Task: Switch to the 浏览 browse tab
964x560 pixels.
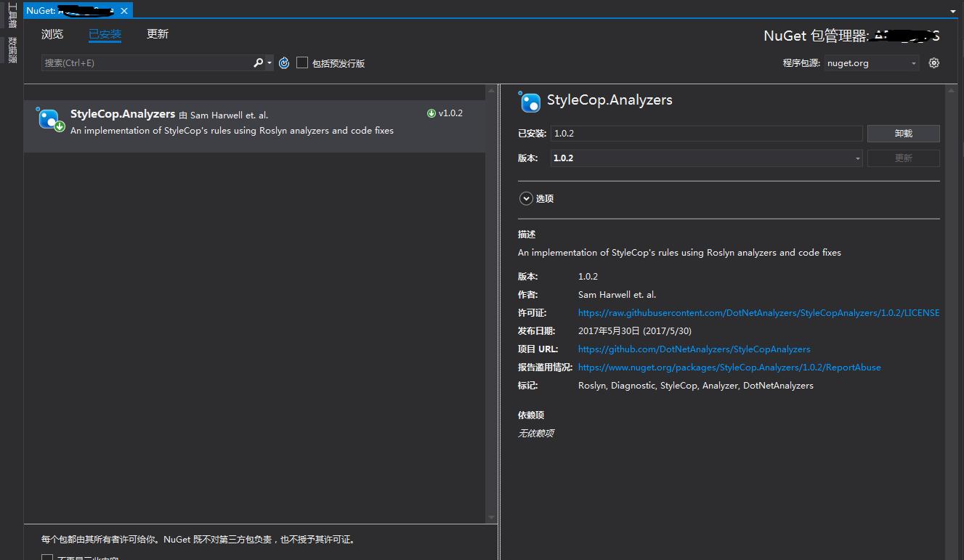Action: click(x=52, y=34)
